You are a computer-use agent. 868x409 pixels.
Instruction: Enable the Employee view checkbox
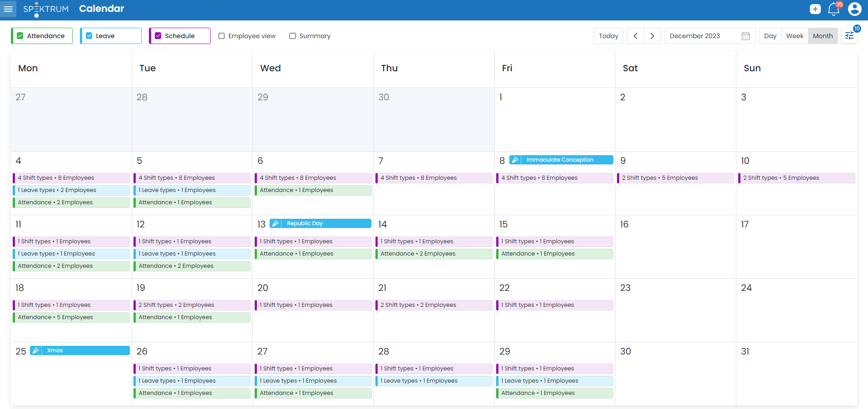tap(222, 35)
